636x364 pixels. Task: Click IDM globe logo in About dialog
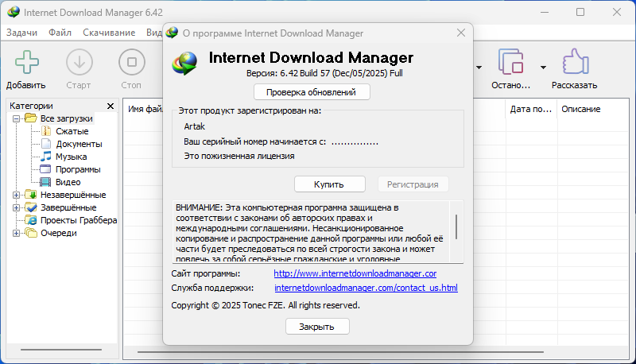(184, 64)
